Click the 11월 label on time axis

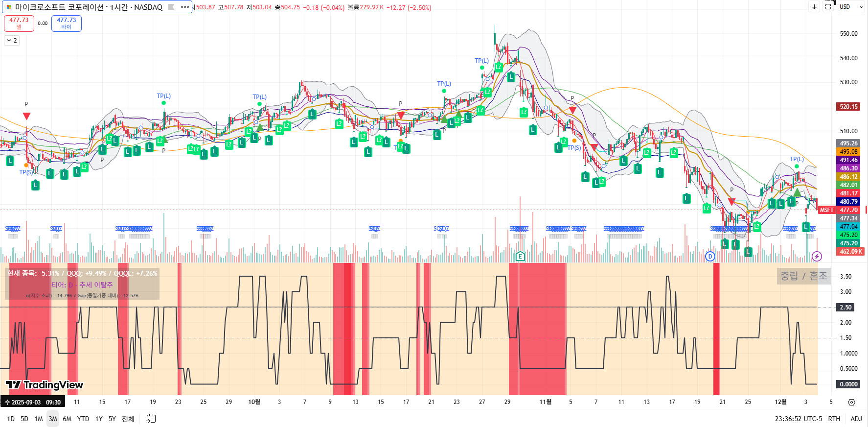[x=545, y=402]
